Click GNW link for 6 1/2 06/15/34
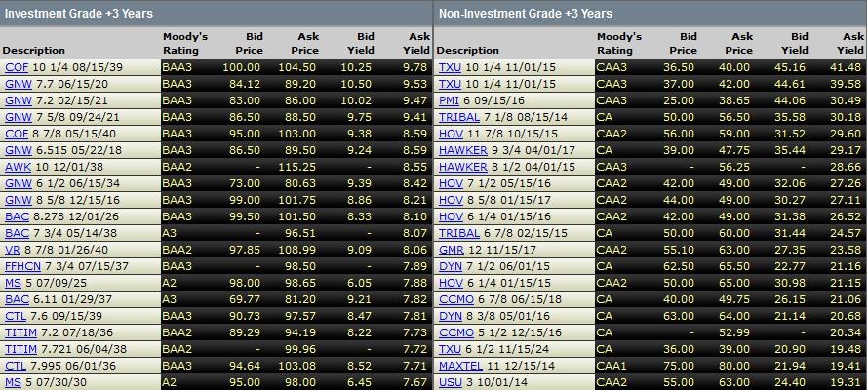 [18, 183]
